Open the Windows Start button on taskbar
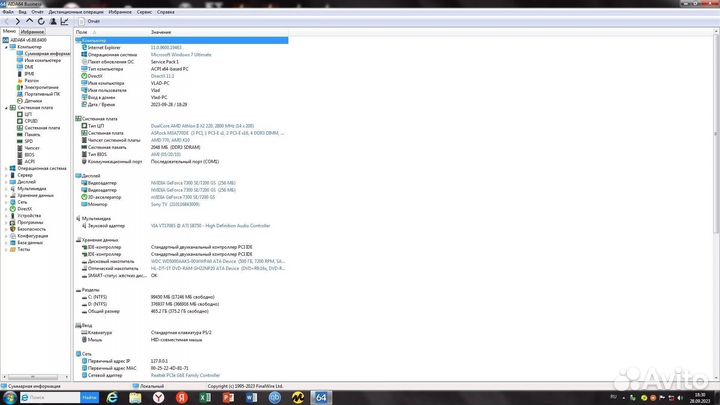 point(12,396)
